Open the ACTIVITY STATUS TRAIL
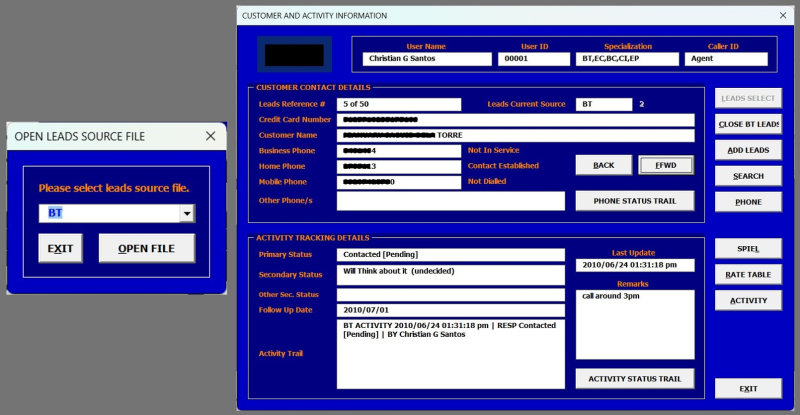This screenshot has width=800, height=415. coord(635,378)
